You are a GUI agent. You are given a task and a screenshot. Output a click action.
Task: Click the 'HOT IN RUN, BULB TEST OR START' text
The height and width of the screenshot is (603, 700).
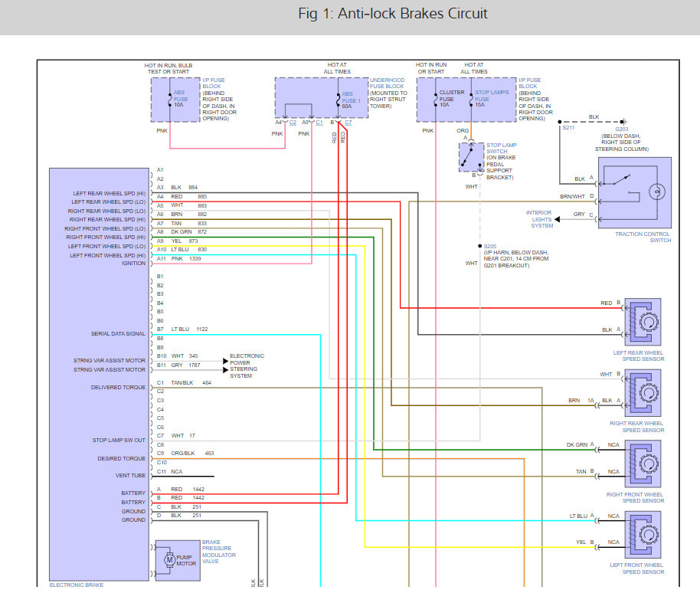tap(168, 68)
